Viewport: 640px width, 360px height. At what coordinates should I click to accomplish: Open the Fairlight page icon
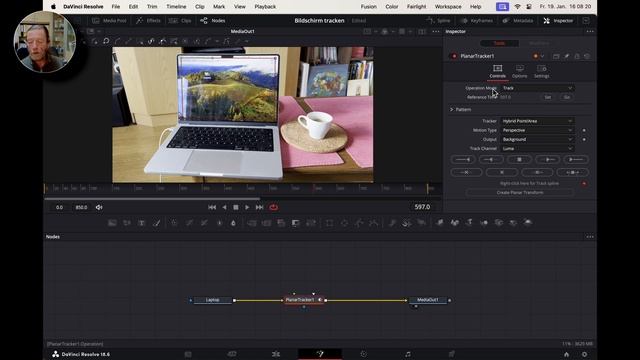coord(408,354)
